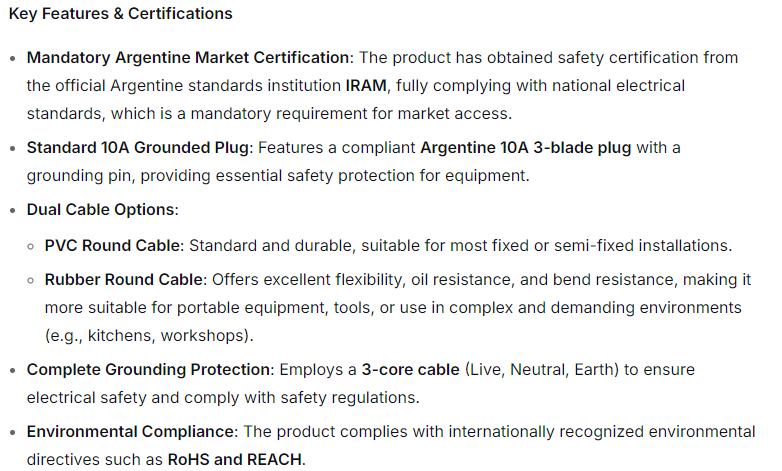This screenshot has height=471, width=782.
Task: Click the bullet before 'Complete Grounding Protection'
Action: point(12,370)
